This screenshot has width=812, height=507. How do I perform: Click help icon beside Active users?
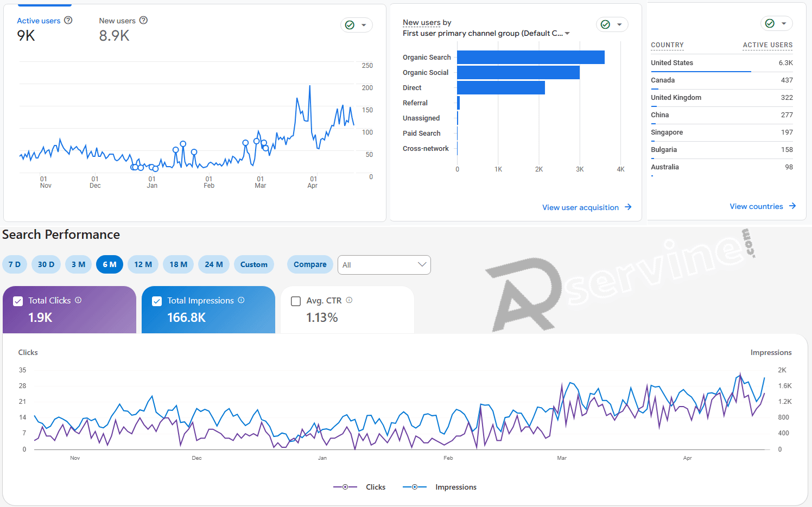point(68,20)
